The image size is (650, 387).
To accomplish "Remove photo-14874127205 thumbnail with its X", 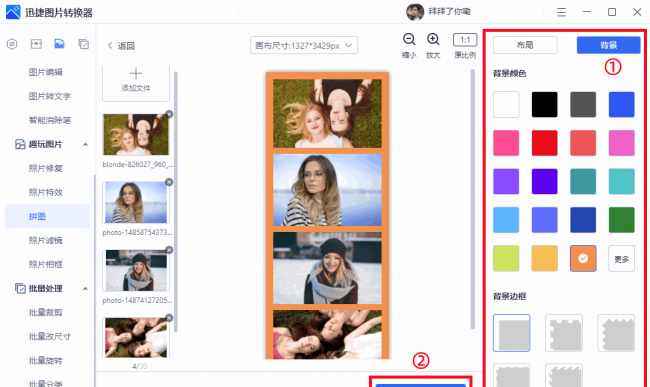I will (169, 250).
